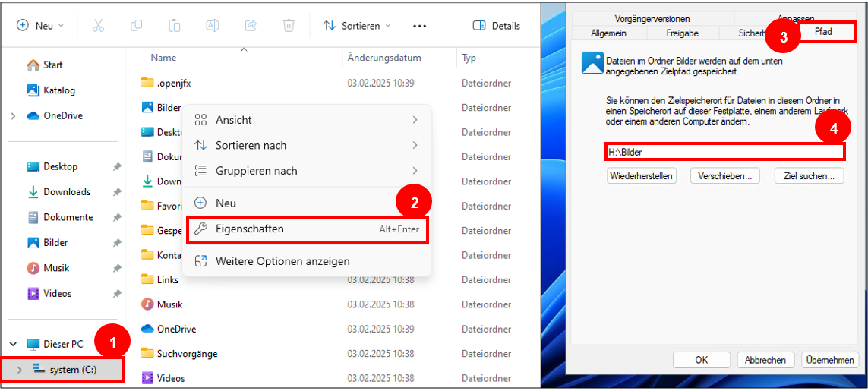Click Abbrechen in the properties dialog
The image size is (868, 391).
click(x=765, y=360)
